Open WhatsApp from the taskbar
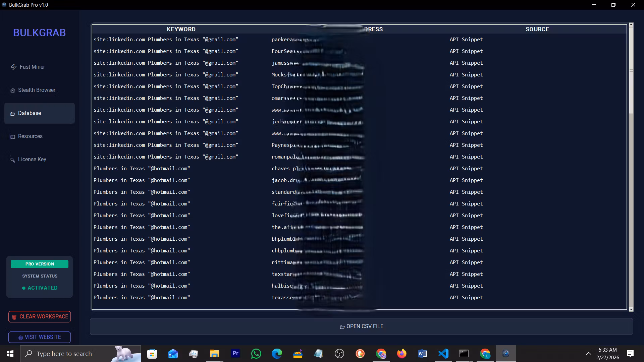This screenshot has width=644, height=362. click(x=256, y=354)
